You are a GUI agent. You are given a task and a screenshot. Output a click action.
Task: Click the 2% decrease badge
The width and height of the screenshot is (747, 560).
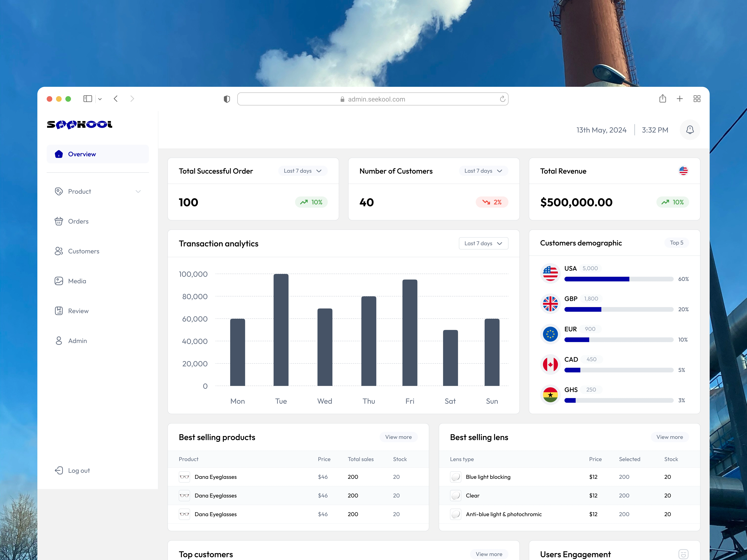(492, 202)
